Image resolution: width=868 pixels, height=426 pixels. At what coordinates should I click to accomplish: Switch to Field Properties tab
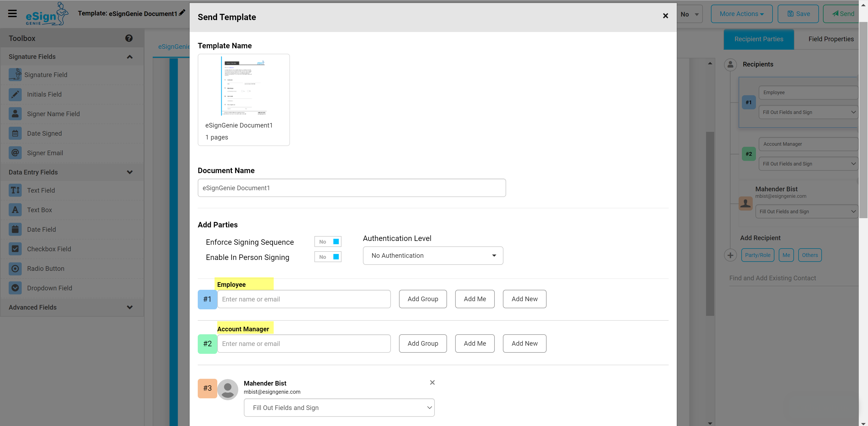[831, 39]
